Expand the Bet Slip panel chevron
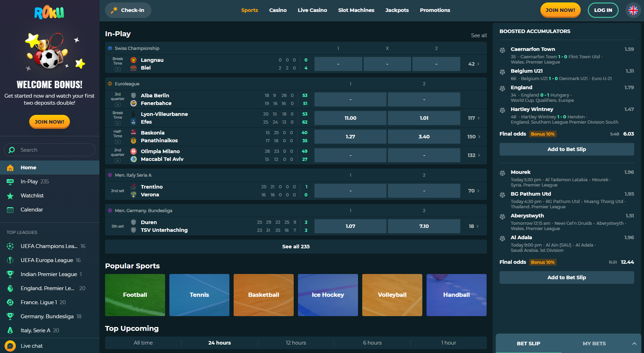This screenshot has width=644, height=353. coord(634,344)
